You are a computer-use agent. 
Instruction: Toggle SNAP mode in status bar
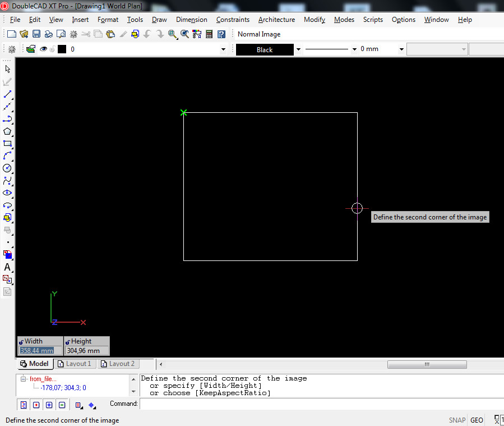(457, 420)
